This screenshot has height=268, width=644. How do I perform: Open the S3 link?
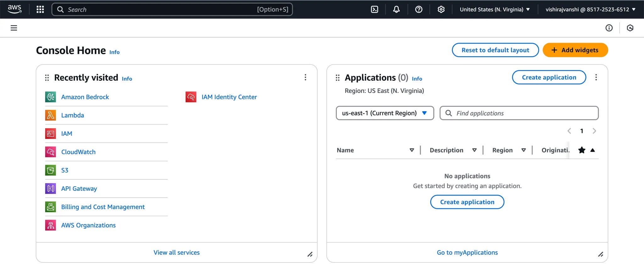point(65,170)
